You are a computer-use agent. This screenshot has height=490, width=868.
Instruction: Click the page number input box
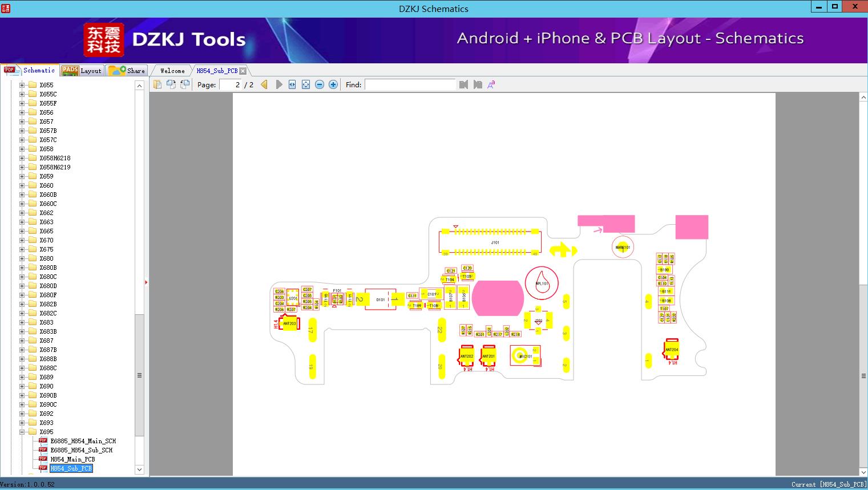click(231, 84)
